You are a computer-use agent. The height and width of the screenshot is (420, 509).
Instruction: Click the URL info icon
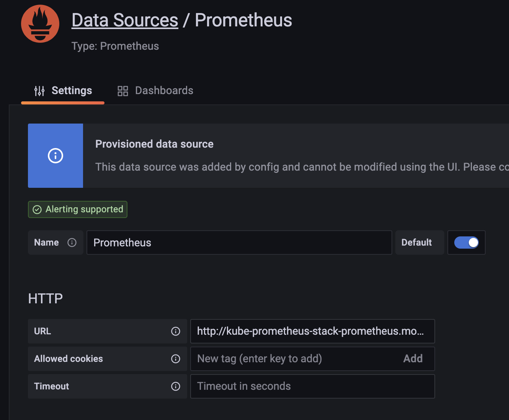pos(176,331)
